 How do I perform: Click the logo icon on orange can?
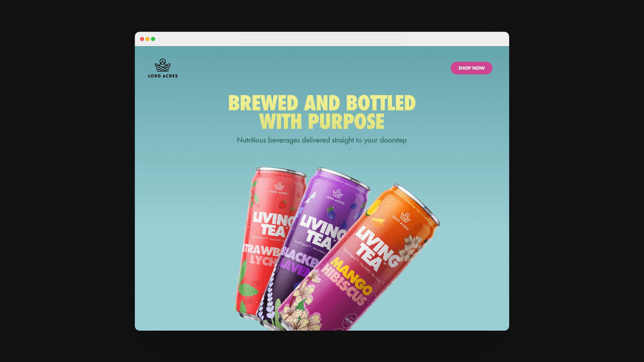click(406, 217)
